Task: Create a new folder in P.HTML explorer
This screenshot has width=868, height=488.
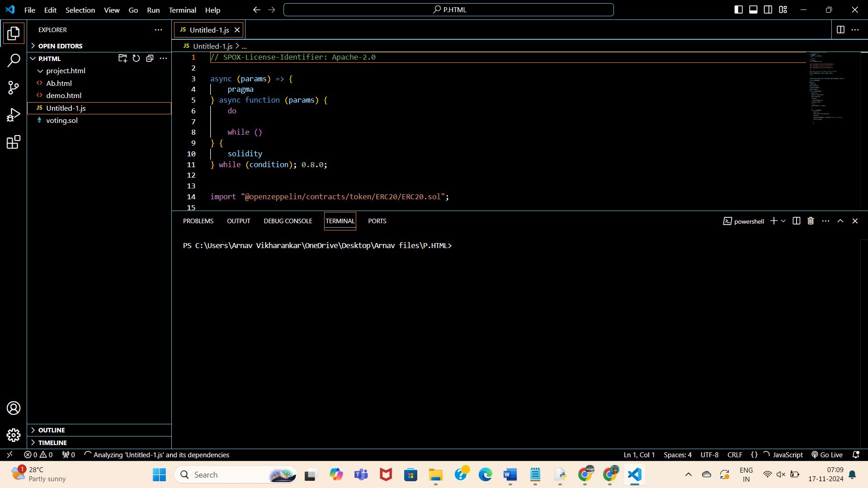Action: (x=123, y=58)
